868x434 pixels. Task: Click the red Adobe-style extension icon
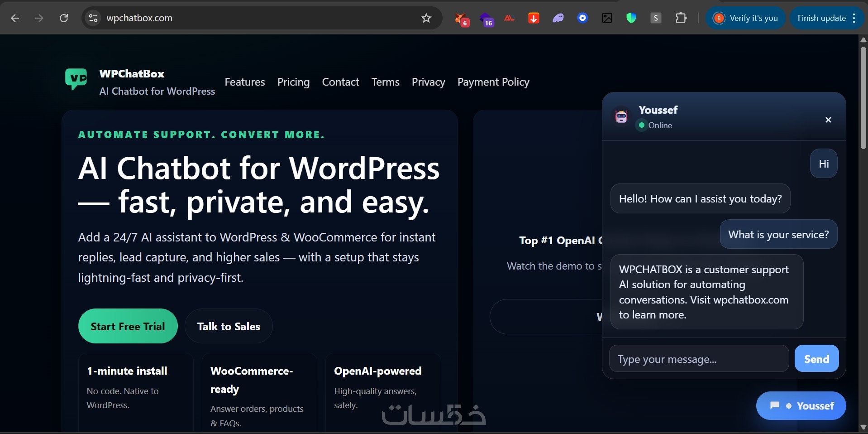(x=510, y=18)
